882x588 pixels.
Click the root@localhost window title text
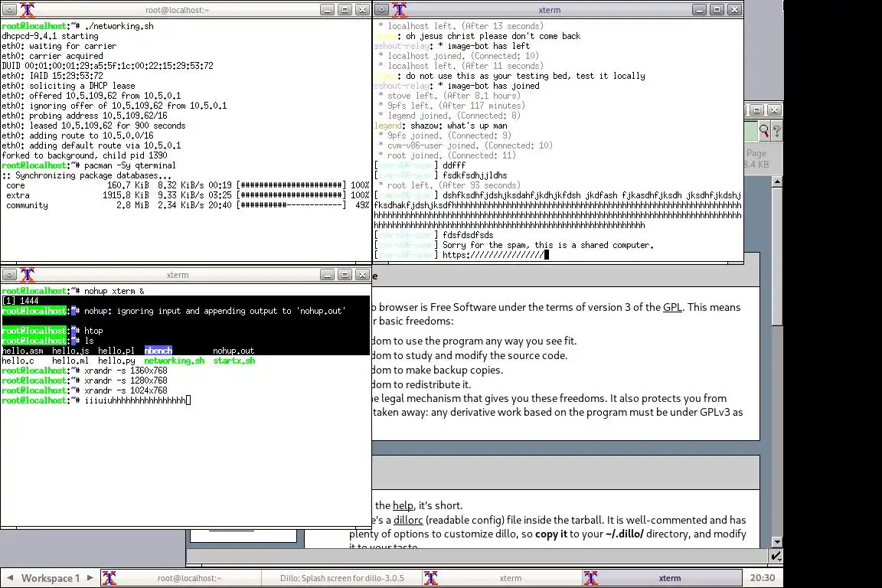point(177,10)
